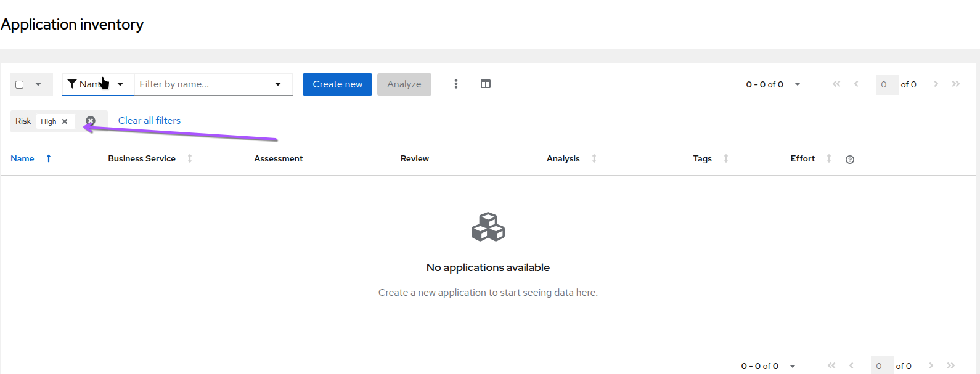Remove the High risk filter chip
Viewport: 980px width, 374px height.
[65, 121]
